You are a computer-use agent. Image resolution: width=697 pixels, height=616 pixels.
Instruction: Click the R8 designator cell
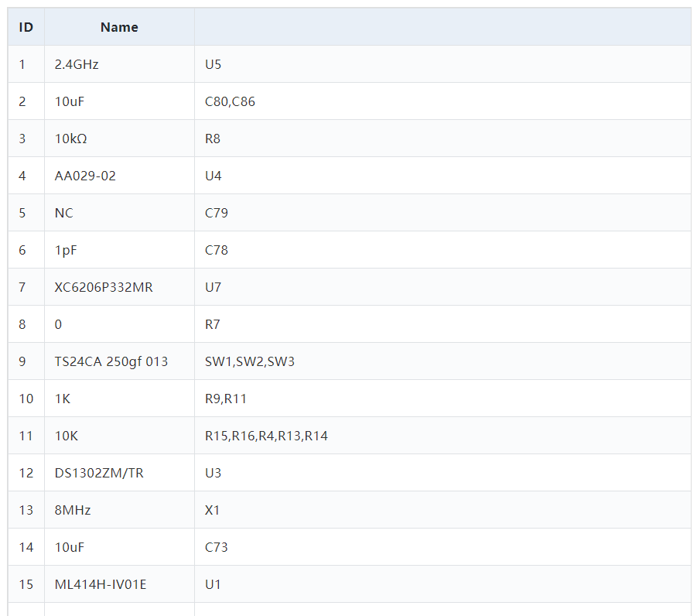(442, 139)
